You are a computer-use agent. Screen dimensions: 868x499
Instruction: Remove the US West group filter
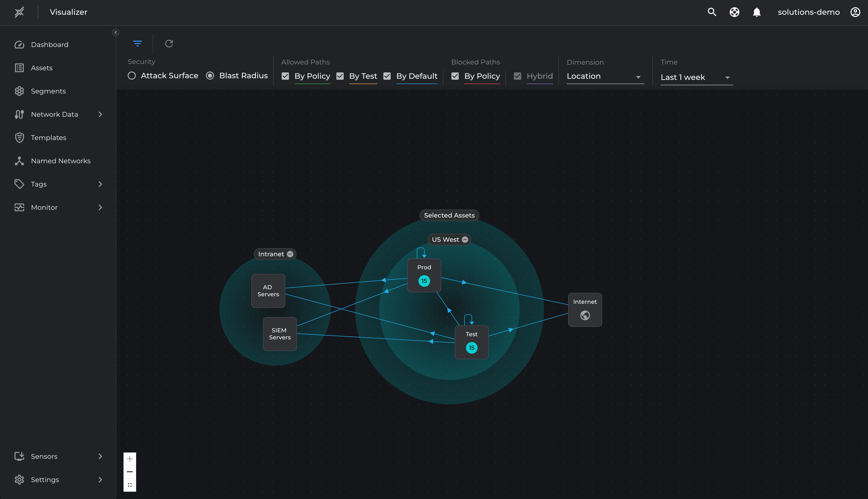point(465,239)
